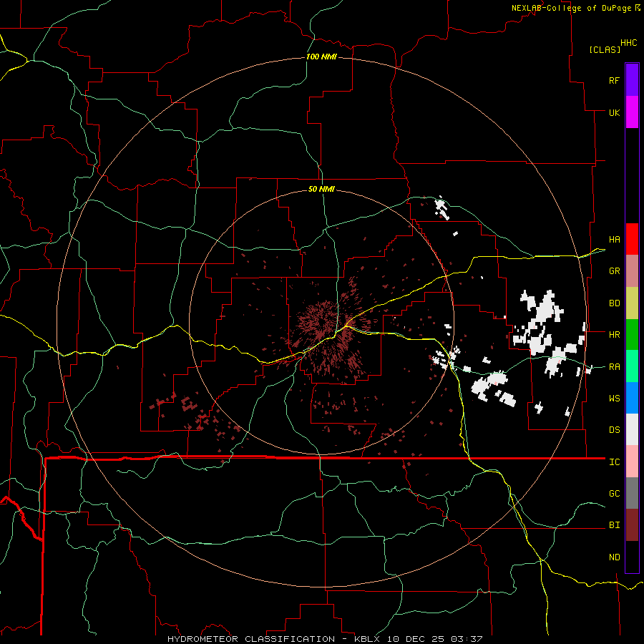
Task: Pick the dark green HR legend swatch
Action: [632, 334]
